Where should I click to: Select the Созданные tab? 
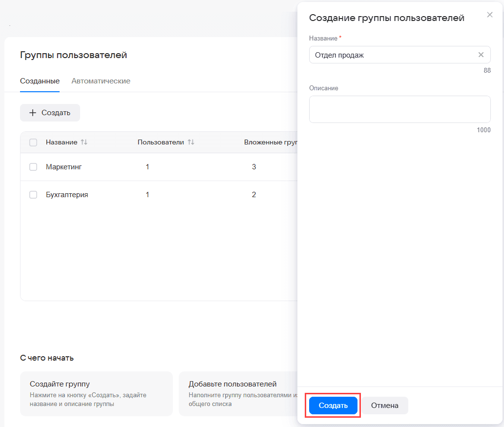(x=40, y=81)
